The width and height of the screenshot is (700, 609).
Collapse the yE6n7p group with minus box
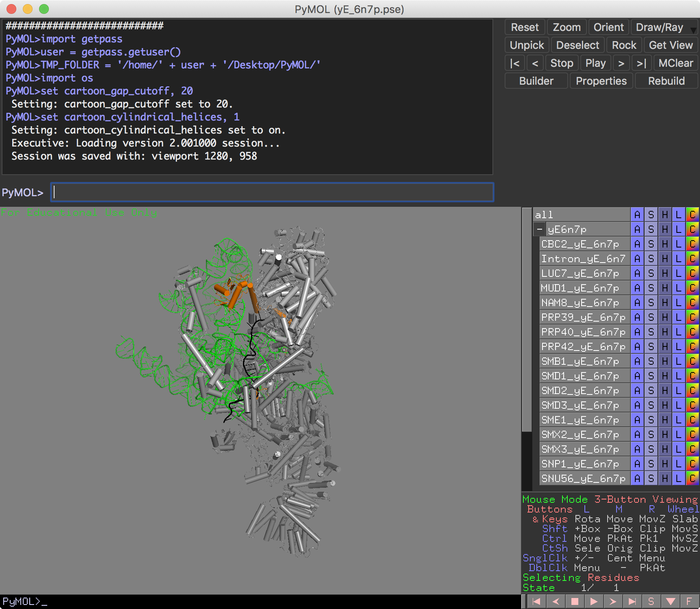(539, 229)
